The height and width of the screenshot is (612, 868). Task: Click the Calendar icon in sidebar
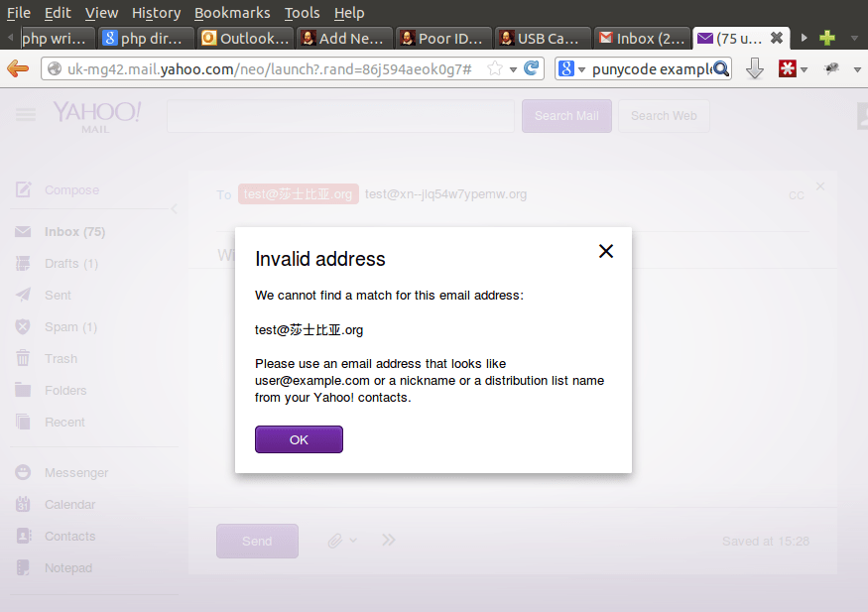click(23, 504)
